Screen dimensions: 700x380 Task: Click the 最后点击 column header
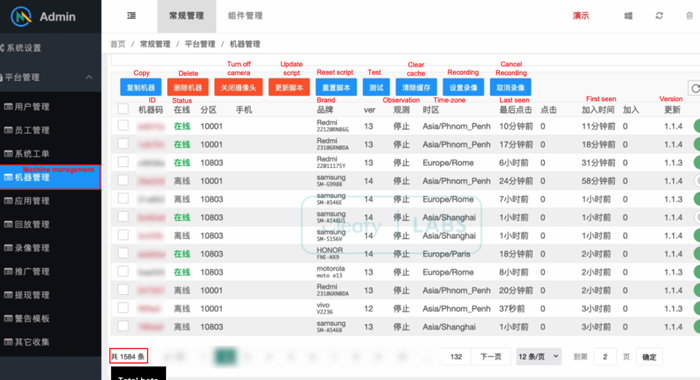pos(515,110)
